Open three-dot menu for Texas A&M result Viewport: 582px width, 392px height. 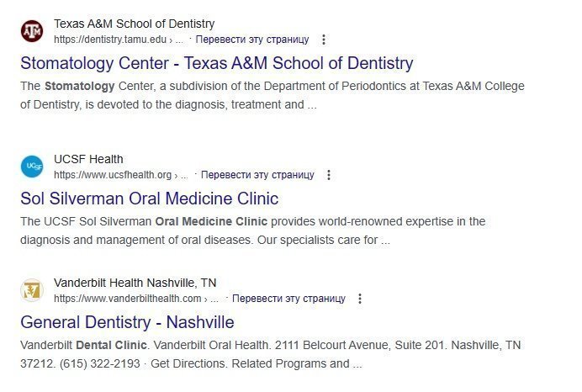325,40
